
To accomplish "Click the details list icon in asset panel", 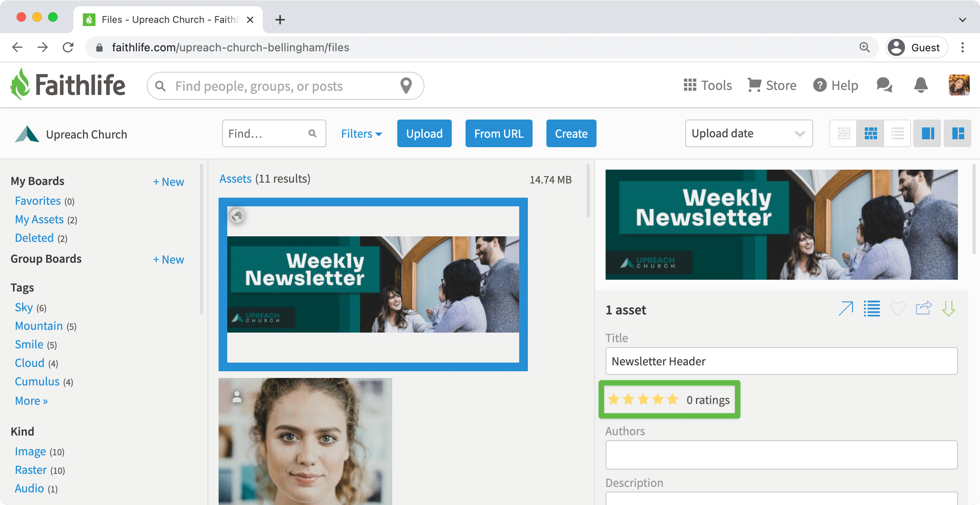I will (x=872, y=309).
